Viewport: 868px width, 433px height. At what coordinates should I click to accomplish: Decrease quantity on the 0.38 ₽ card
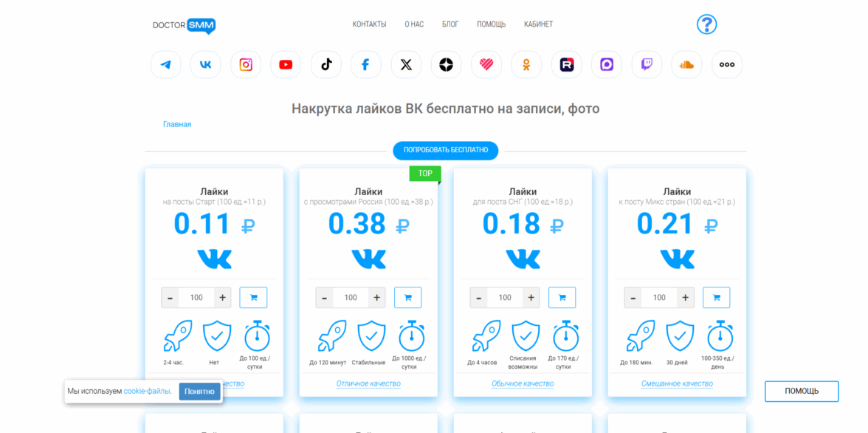point(325,298)
